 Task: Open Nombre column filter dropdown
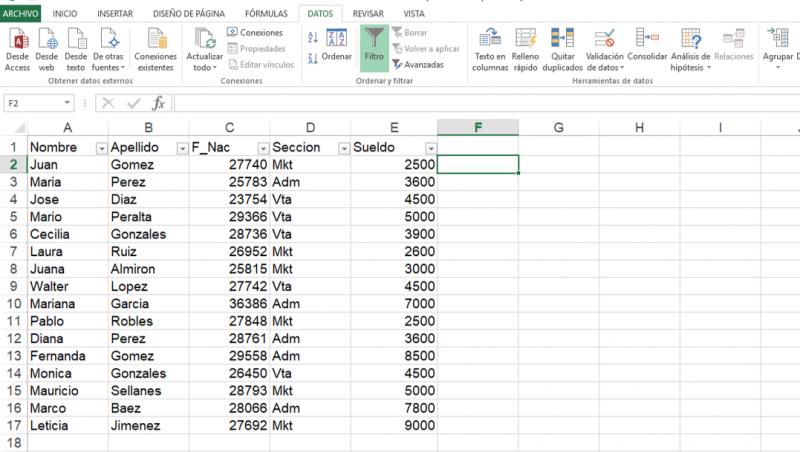pos(102,148)
